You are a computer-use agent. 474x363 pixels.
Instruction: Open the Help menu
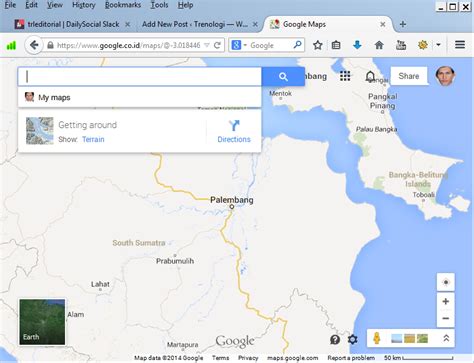(185, 5)
